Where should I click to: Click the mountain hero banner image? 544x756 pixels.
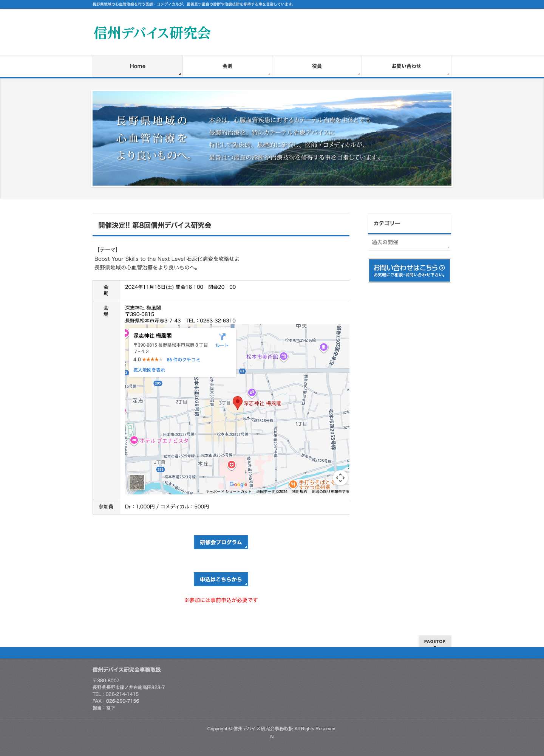(272, 138)
